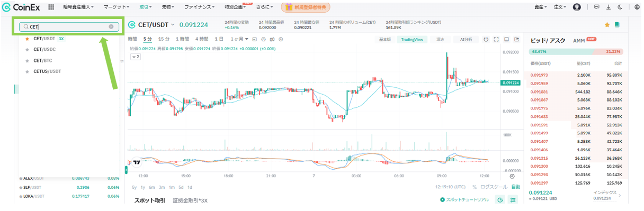Enter fullscreen chart mode
This screenshot has height=211, width=644.
point(496,39)
